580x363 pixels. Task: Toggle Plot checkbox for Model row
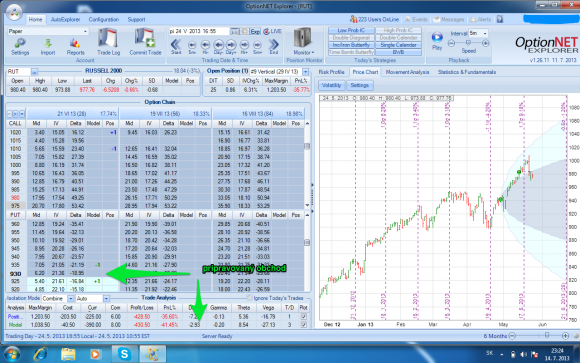[x=304, y=325]
